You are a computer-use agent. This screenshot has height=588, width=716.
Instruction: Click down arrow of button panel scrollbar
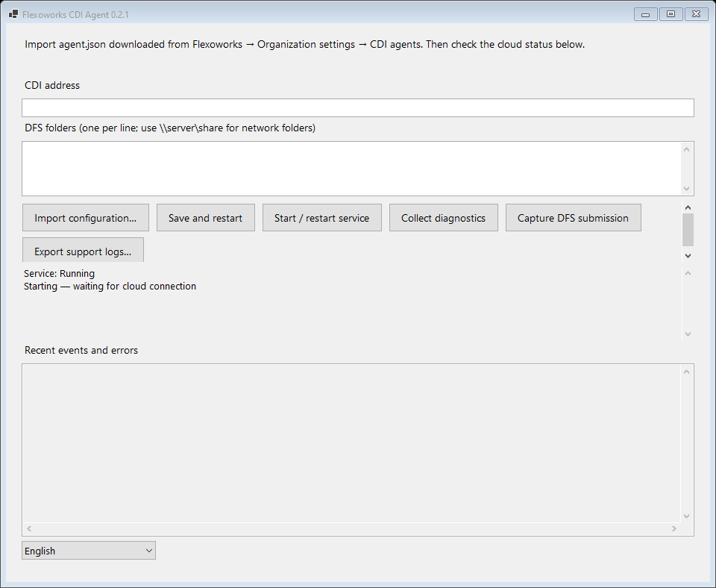pyautogui.click(x=688, y=256)
